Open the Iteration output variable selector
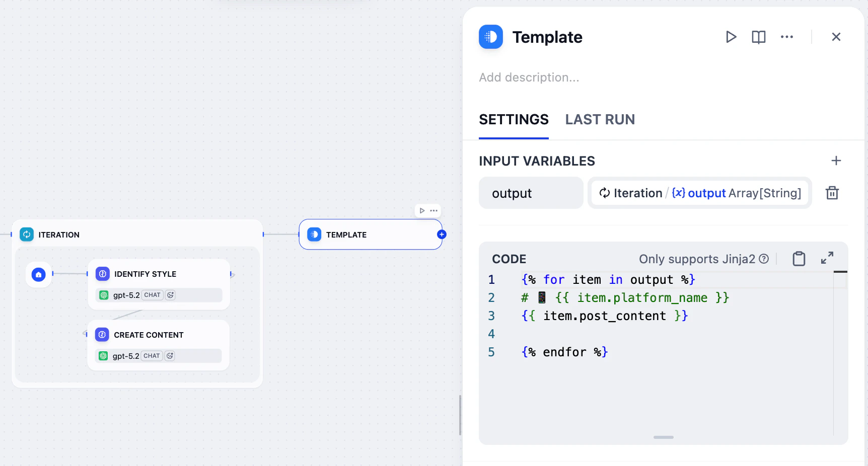Viewport: 868px width, 466px height. 699,193
